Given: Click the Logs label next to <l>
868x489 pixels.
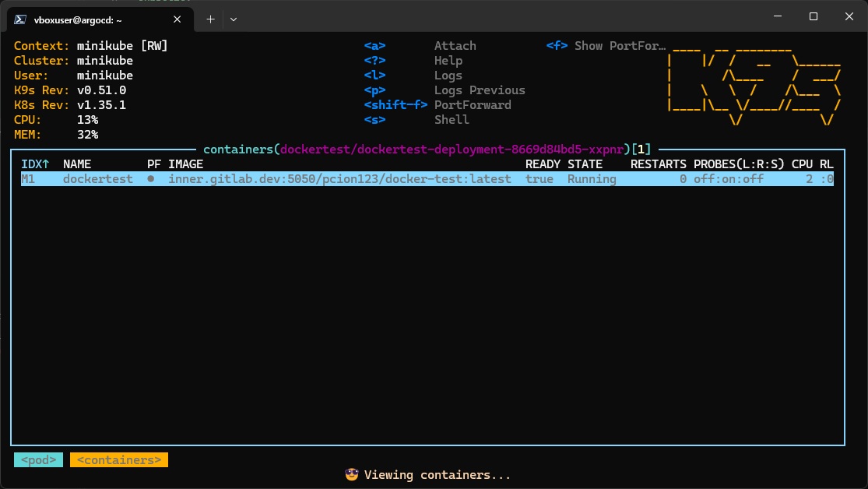Looking at the screenshot, I should (448, 76).
